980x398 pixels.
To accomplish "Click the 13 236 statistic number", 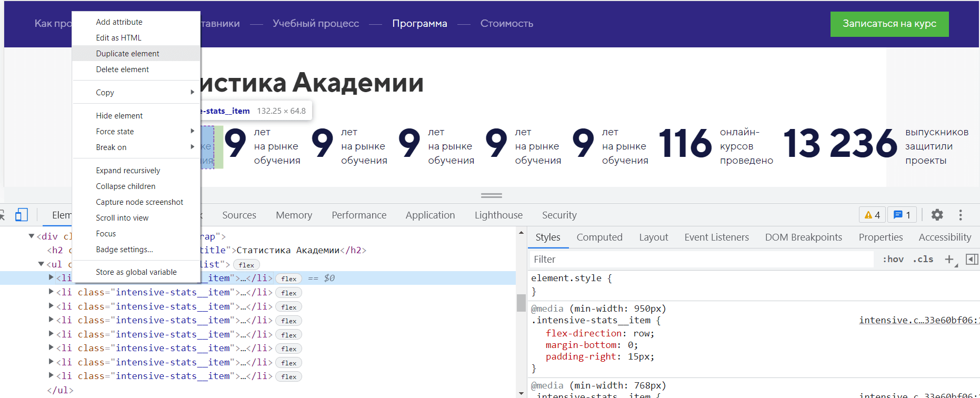I will 839,143.
